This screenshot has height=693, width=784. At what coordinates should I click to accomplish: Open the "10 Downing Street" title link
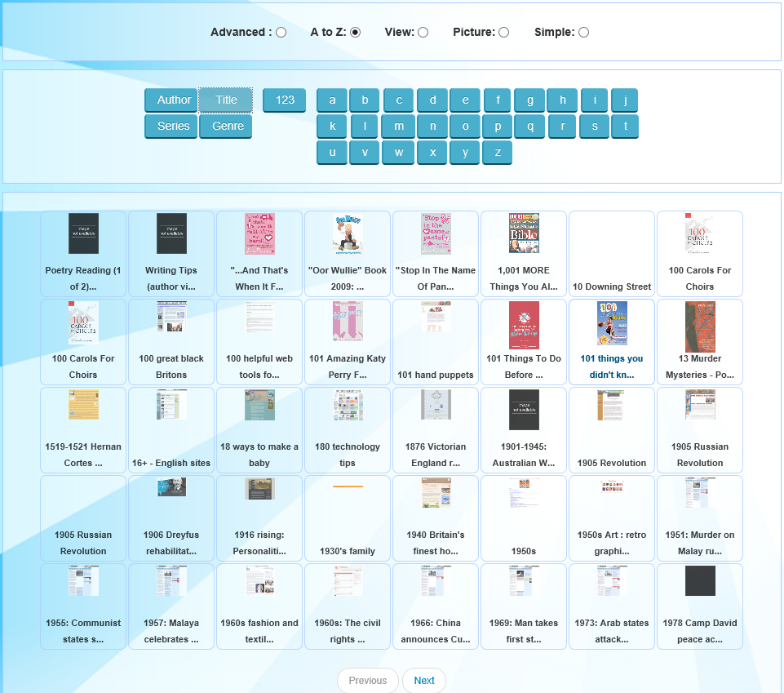tap(612, 287)
